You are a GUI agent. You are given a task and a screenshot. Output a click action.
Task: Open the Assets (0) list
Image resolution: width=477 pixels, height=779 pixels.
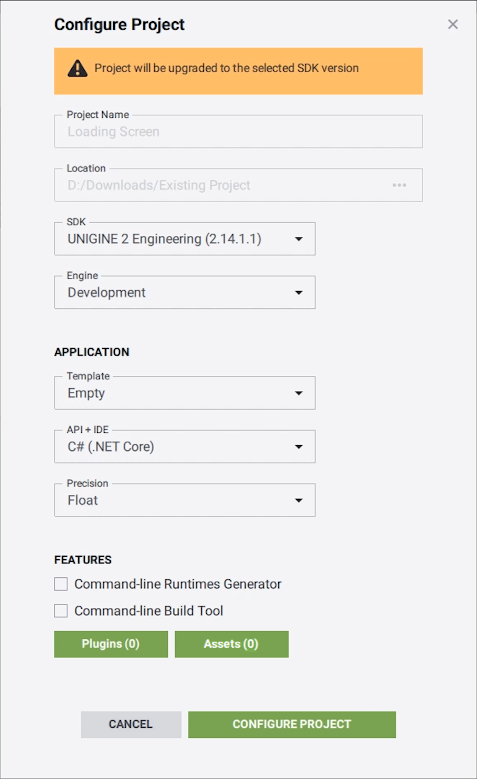(232, 644)
